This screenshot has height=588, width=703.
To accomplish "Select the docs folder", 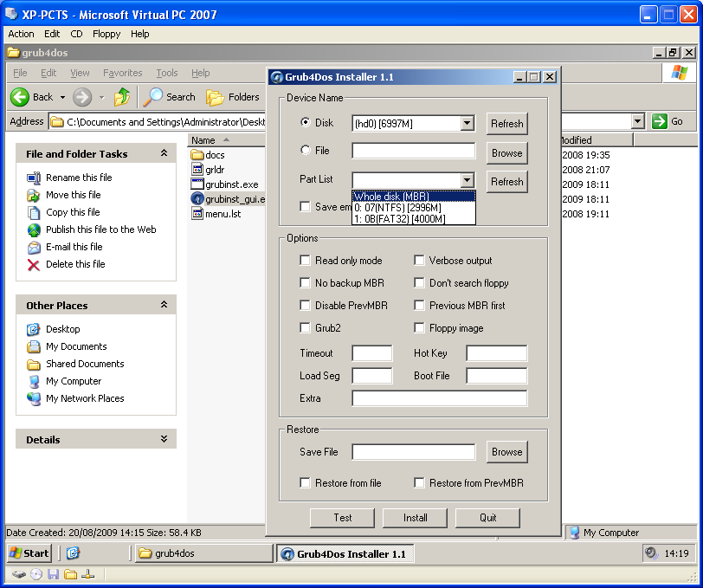I will point(208,155).
